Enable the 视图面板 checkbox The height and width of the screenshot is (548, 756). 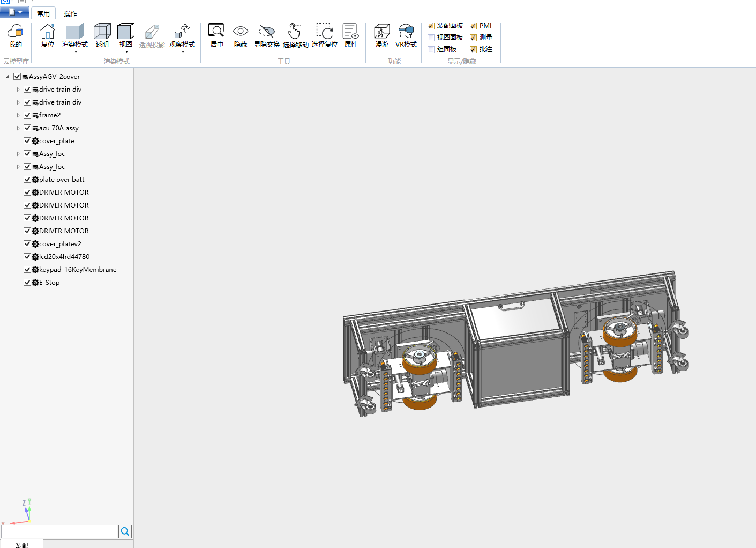(431, 38)
